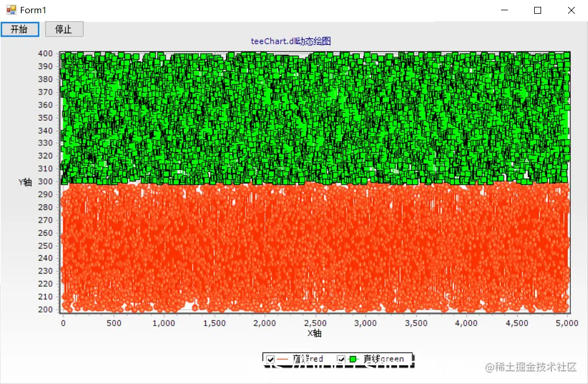Click the 300 label on Y axis

click(x=45, y=181)
